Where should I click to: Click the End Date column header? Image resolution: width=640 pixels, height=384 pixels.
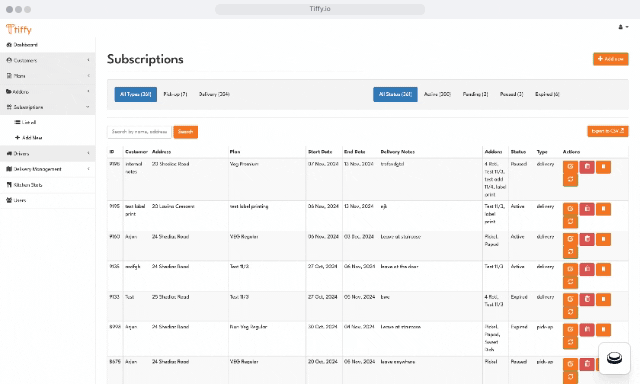click(x=355, y=152)
